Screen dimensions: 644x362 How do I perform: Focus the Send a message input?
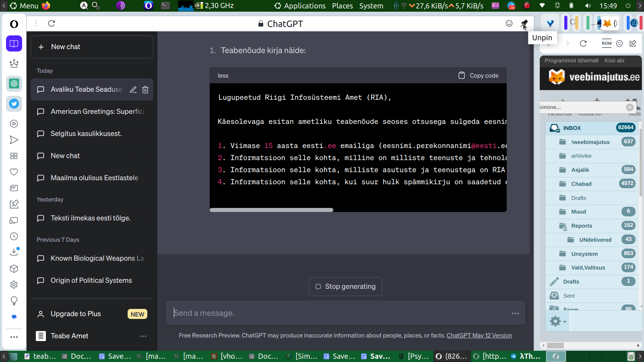click(338, 313)
